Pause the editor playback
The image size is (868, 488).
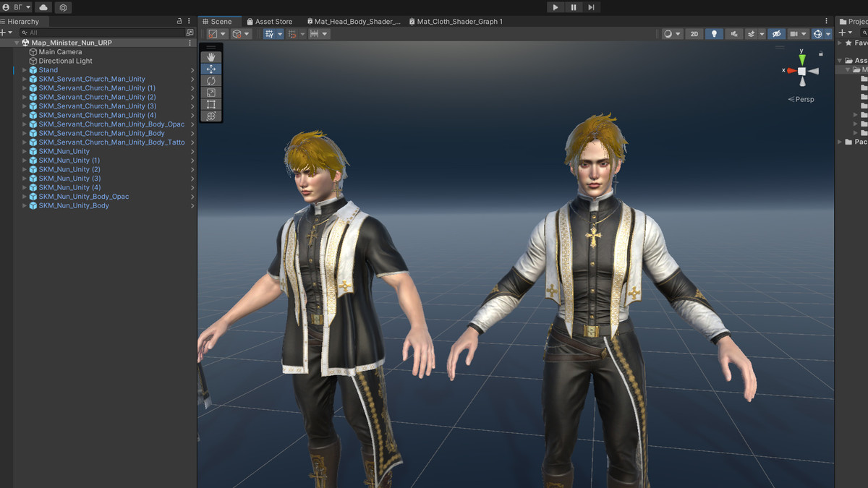click(574, 7)
